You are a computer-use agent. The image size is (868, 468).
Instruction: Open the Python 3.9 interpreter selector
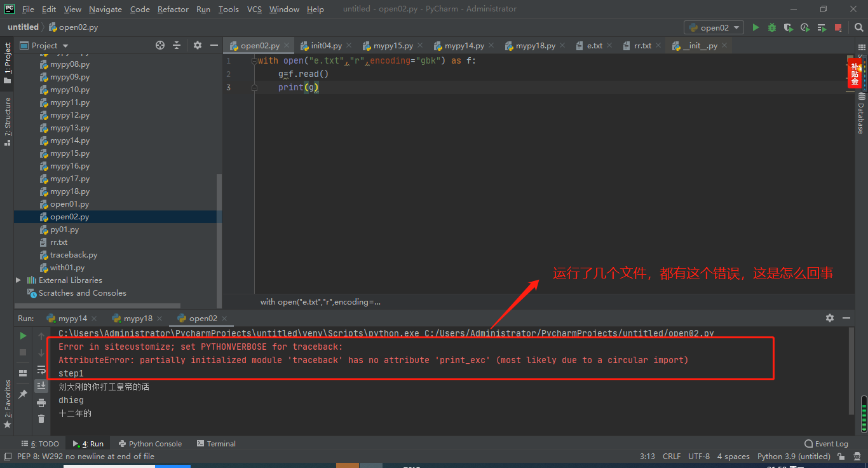794,456
